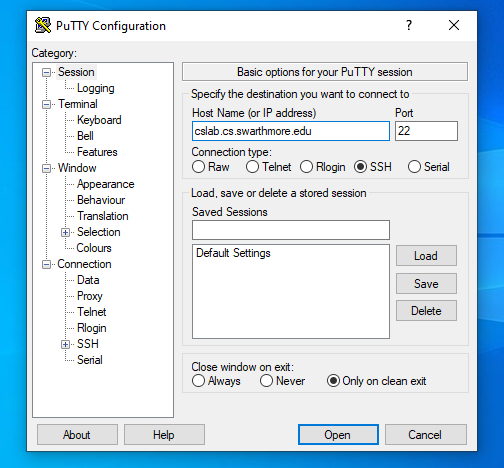Screen dimensions: 504x468
Task: Select the SSH connection type radio
Action: click(x=360, y=167)
